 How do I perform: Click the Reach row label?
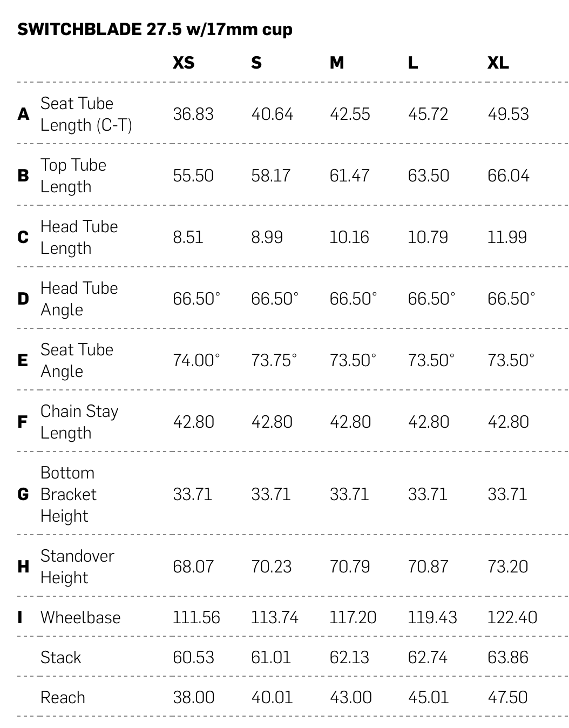click(63, 697)
